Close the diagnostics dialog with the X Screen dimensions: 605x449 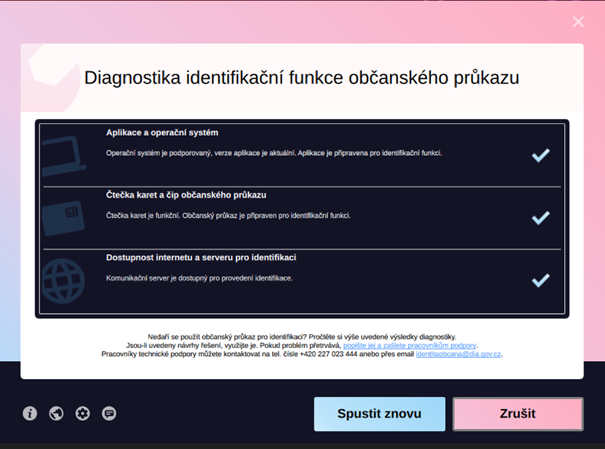[x=578, y=22]
